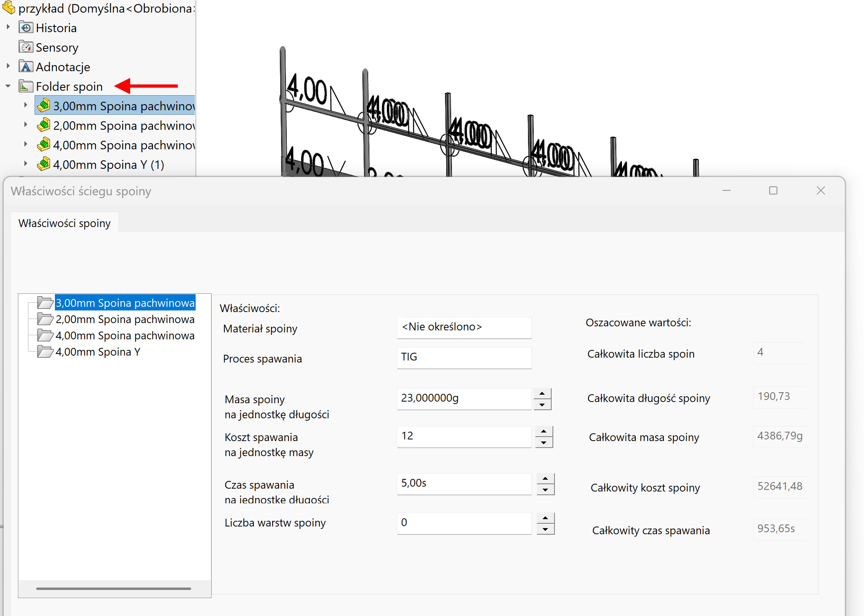Click the Adnotacje annotation icon
Viewport: 864px width, 616px height.
tap(26, 66)
